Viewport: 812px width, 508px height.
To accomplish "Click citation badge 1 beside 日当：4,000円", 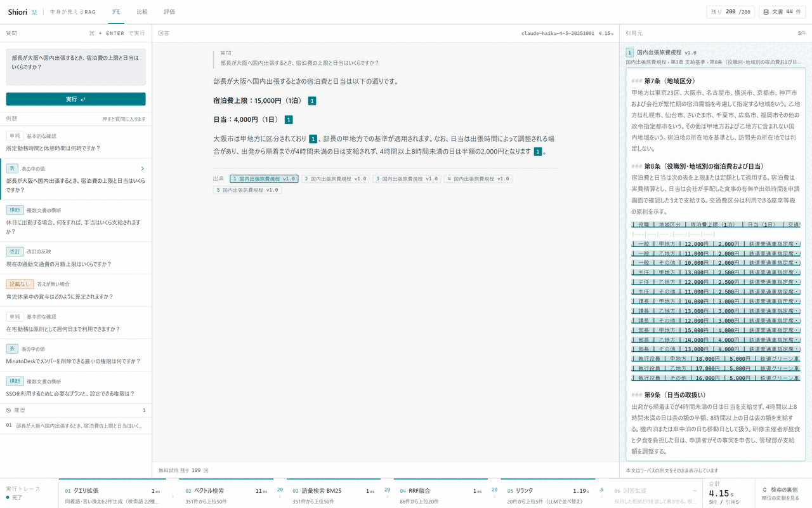I will 289,119.
